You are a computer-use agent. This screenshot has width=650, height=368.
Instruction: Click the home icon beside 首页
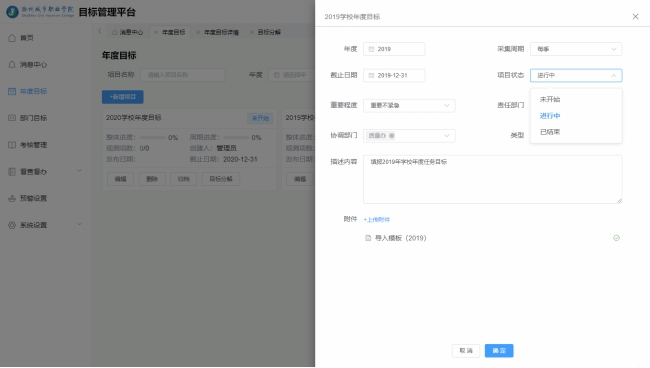pos(12,38)
